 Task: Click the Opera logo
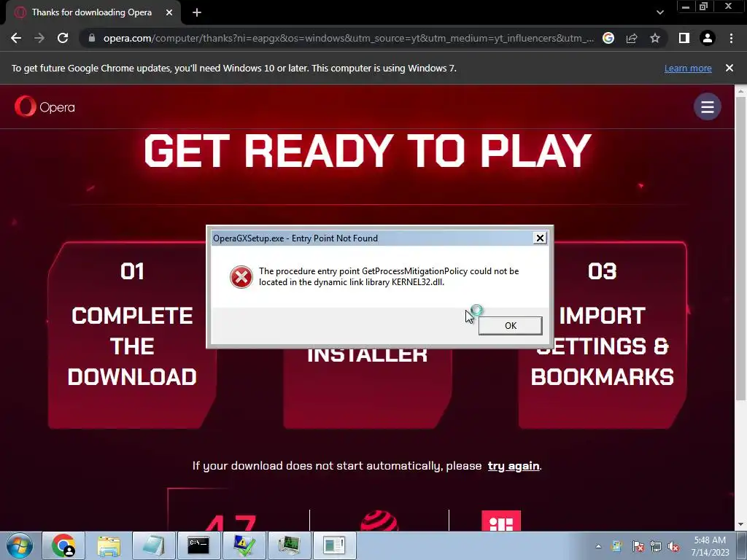pos(44,106)
